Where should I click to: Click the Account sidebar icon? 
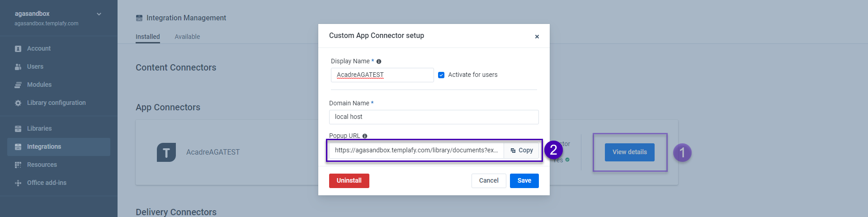[18, 49]
